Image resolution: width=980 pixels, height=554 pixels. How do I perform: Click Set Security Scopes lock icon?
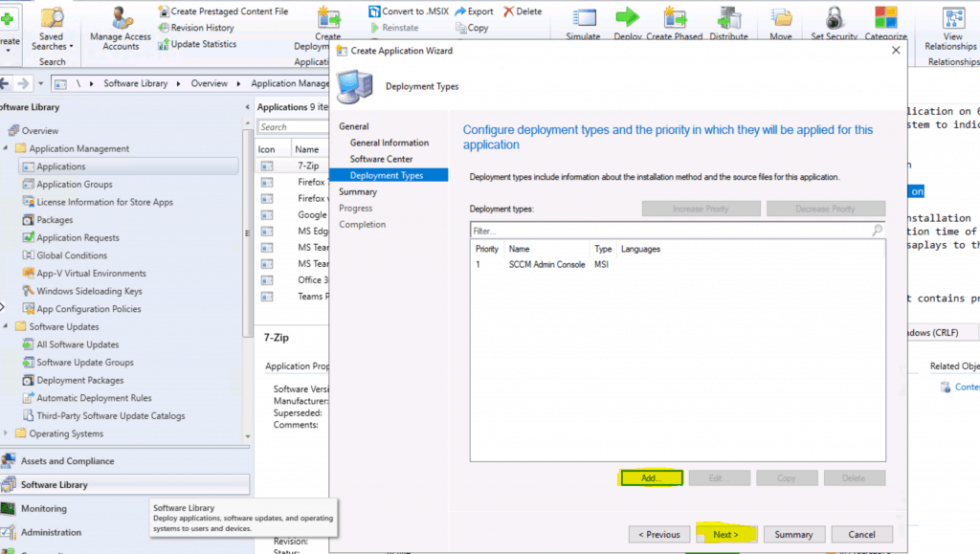click(834, 17)
